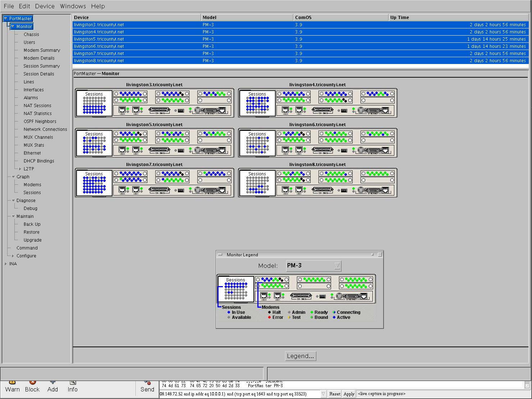Open the sessions grid of livingston3.tricountyi.net

(x=94, y=103)
